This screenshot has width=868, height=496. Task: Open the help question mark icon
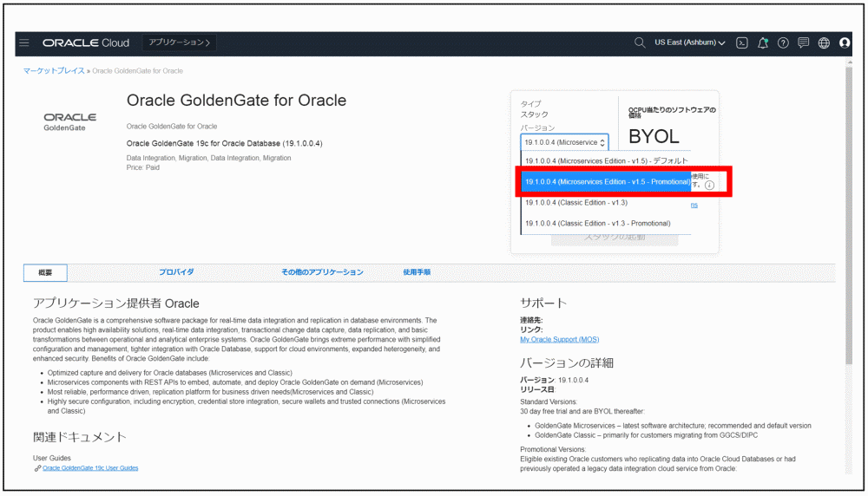pyautogui.click(x=783, y=42)
